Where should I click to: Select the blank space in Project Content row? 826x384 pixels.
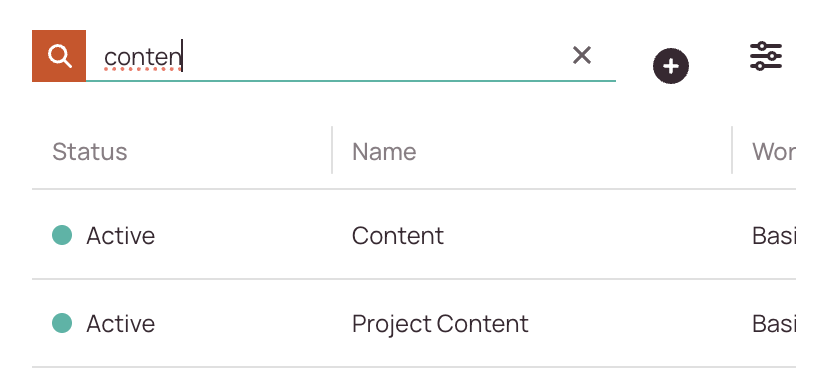click(x=630, y=323)
